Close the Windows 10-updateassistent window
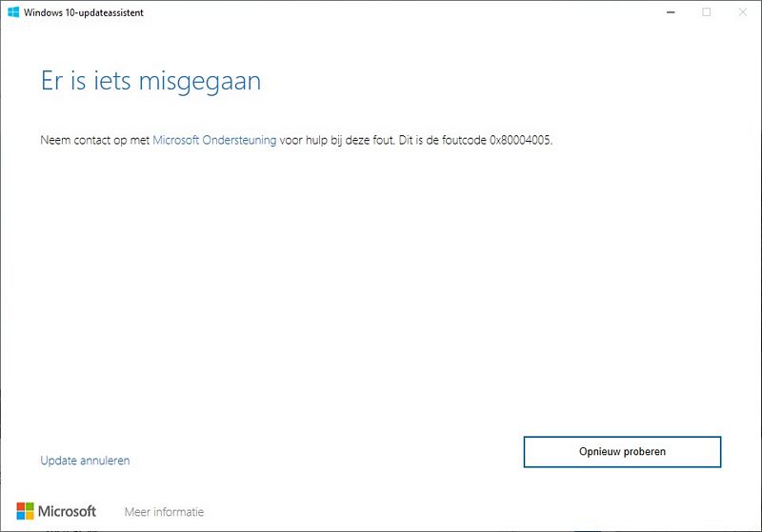 coord(741,12)
